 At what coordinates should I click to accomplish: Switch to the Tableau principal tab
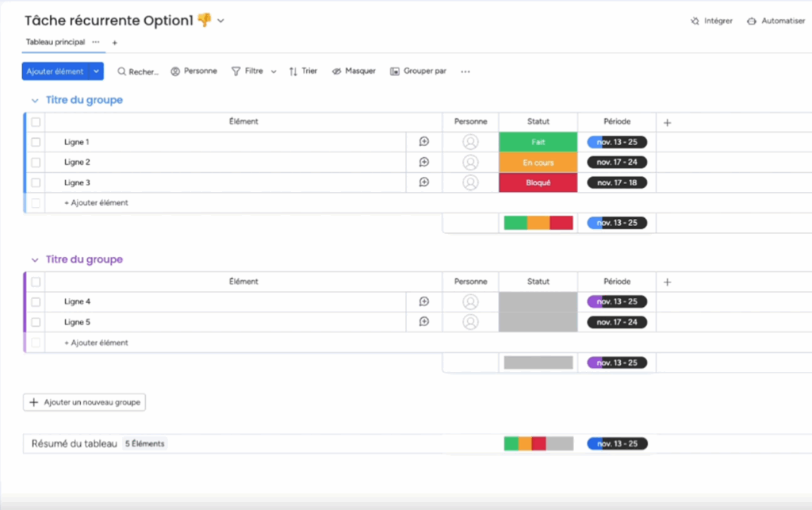pyautogui.click(x=56, y=42)
